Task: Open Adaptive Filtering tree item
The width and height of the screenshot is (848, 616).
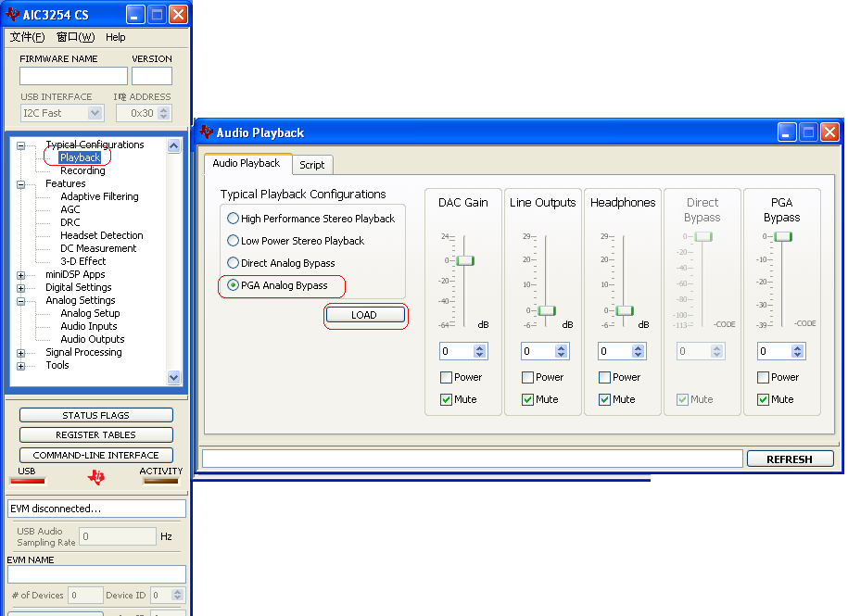Action: [x=99, y=196]
